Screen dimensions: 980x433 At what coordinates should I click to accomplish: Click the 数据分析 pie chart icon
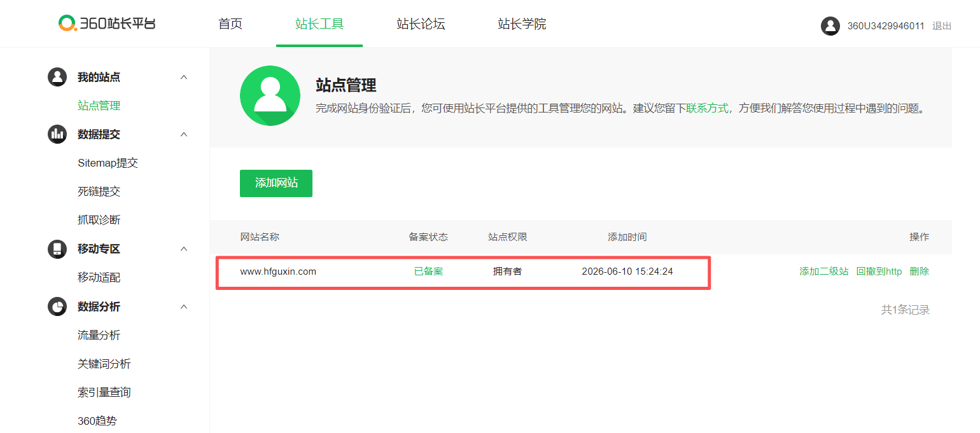pyautogui.click(x=57, y=306)
